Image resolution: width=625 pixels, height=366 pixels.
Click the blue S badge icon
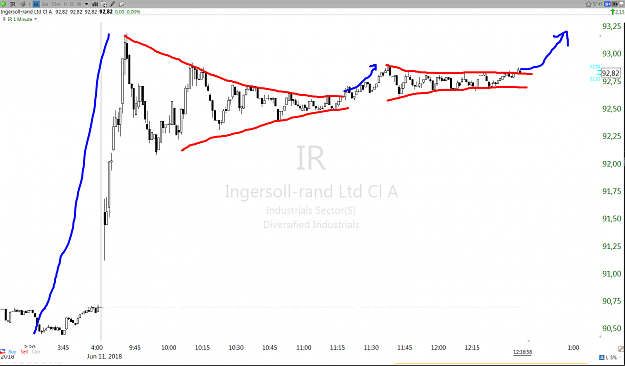[x=607, y=4]
